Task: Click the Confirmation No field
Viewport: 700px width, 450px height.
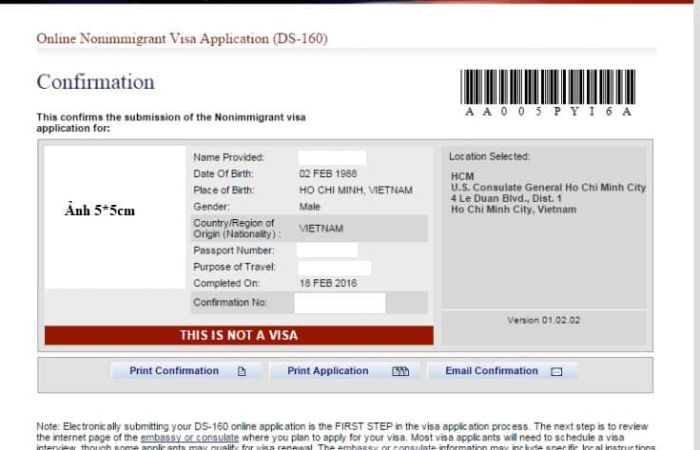Action: [339, 303]
